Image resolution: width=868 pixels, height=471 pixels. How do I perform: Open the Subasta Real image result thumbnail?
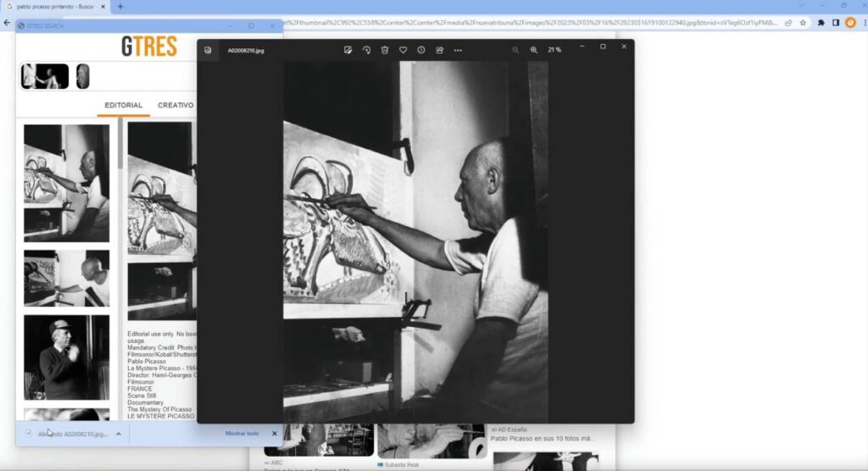(431, 441)
